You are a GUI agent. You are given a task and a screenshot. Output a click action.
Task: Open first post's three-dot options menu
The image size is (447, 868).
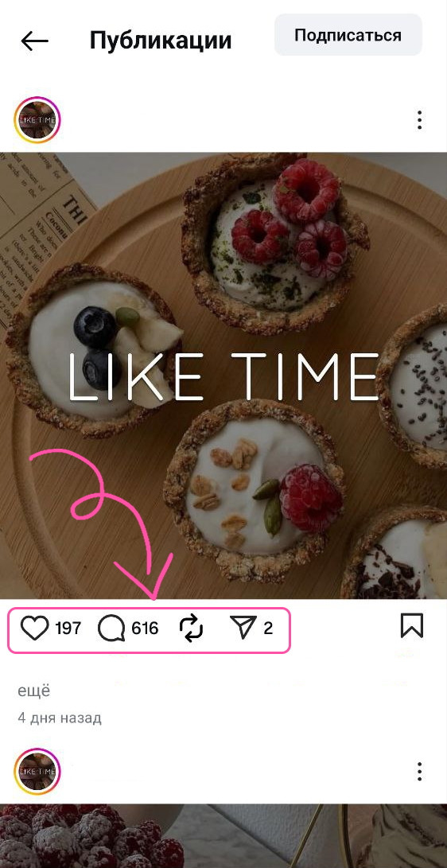tap(419, 119)
